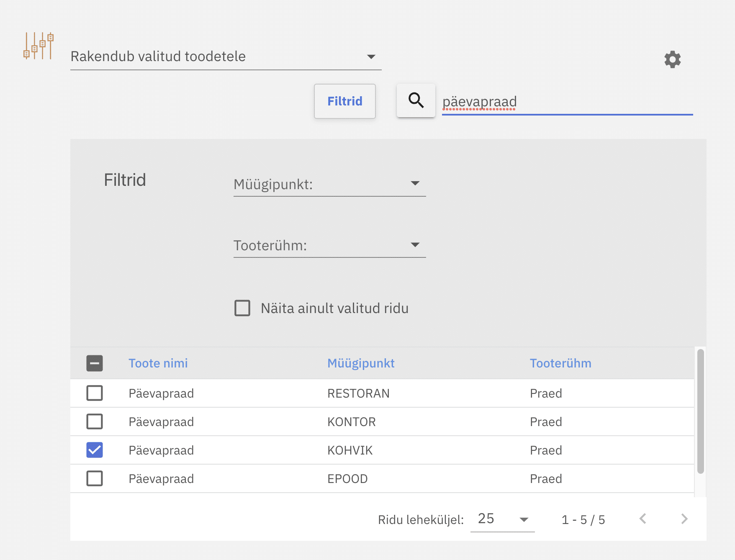
Task: Click the Filtrid button
Action: (x=344, y=101)
